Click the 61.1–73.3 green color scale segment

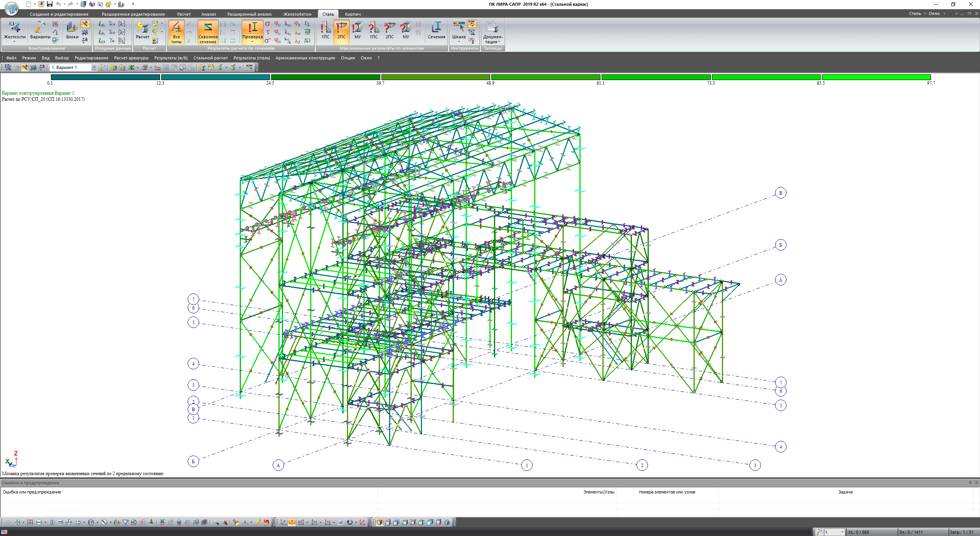tap(656, 77)
